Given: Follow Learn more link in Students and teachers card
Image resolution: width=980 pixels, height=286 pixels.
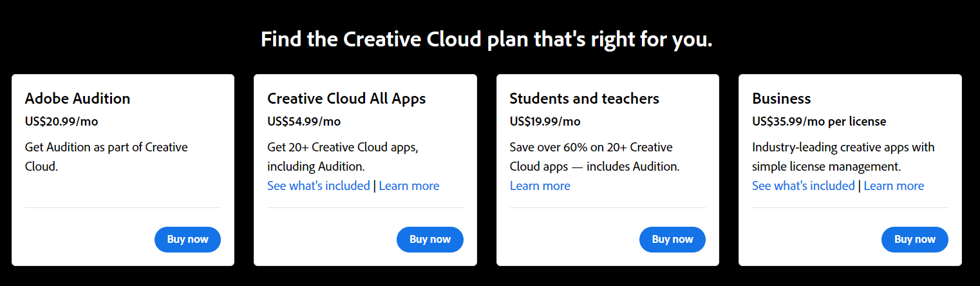Looking at the screenshot, I should (x=540, y=186).
